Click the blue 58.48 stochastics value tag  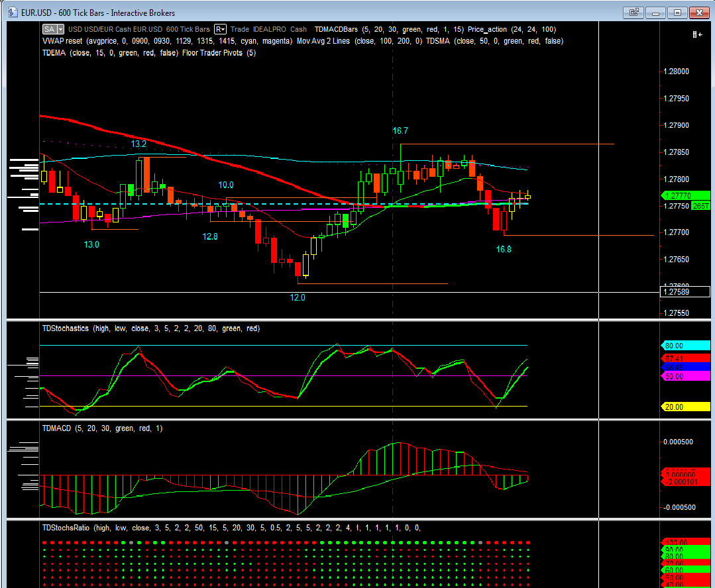pyautogui.click(x=685, y=367)
